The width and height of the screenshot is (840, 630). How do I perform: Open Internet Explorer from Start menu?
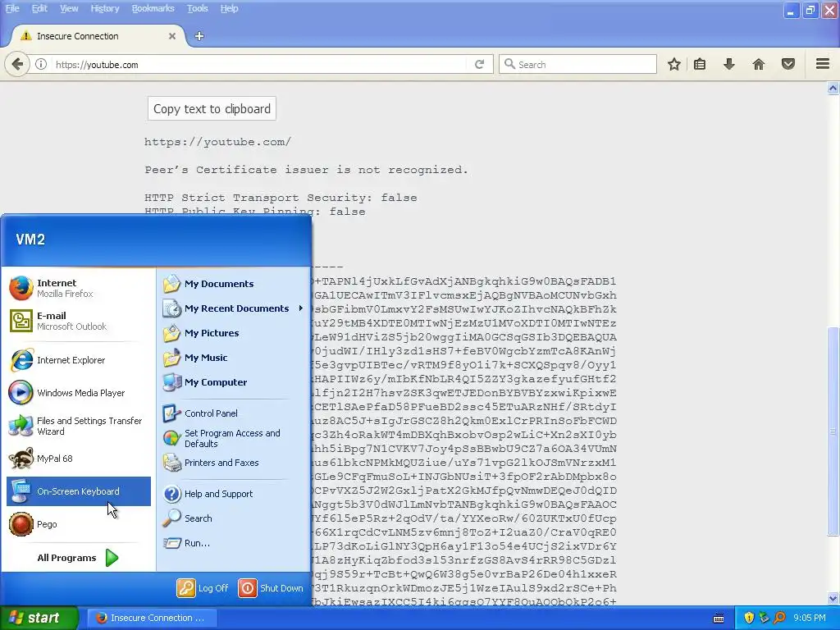pos(78,360)
